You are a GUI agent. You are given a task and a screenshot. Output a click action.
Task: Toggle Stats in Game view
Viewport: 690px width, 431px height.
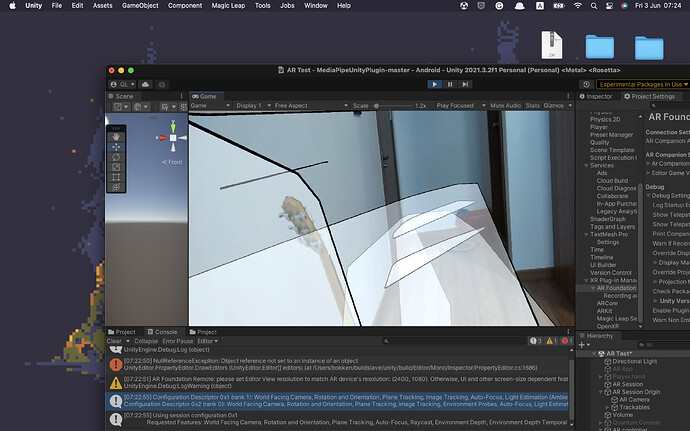[532, 106]
